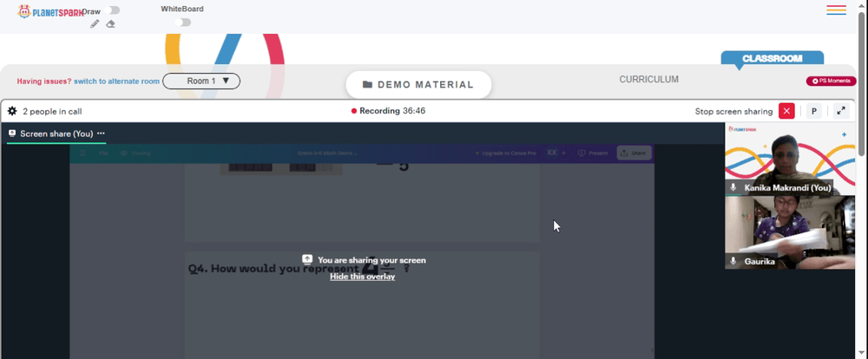Viewport: 868px width, 359px height.
Task: Click the screen share upload icon
Action: (307, 259)
